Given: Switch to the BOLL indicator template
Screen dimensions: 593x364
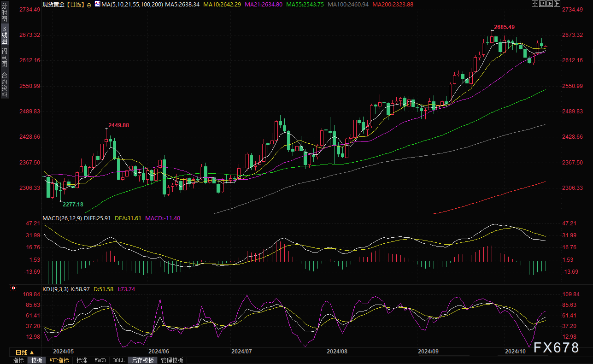Looking at the screenshot, I should [118, 360].
